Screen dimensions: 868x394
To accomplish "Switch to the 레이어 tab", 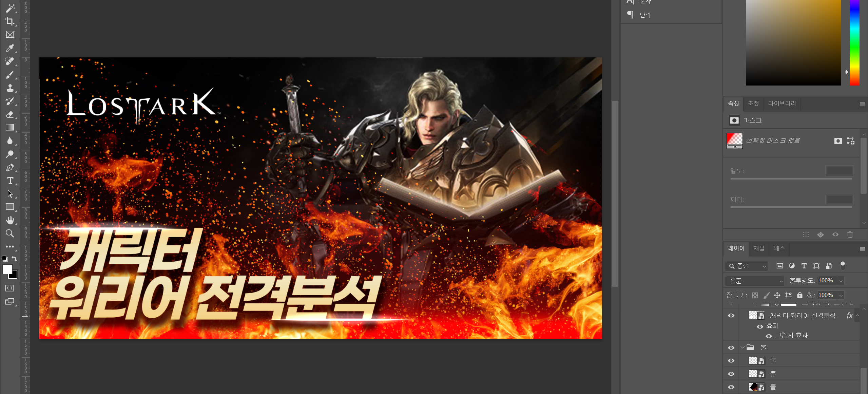I will [x=736, y=248].
